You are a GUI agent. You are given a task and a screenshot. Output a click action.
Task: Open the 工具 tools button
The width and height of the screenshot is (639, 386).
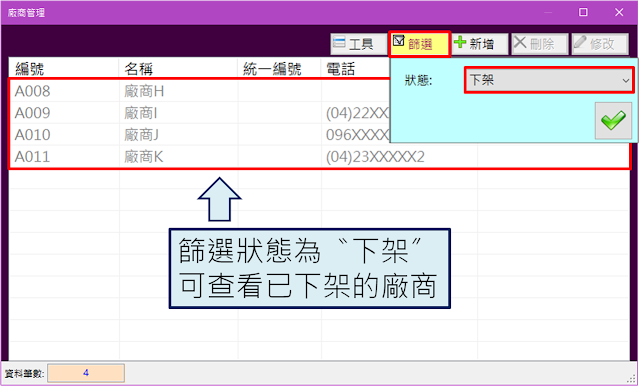(359, 44)
